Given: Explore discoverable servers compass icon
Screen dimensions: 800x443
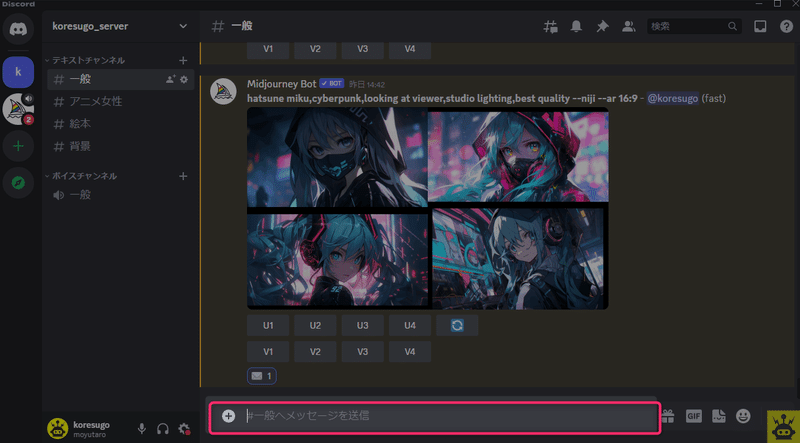Looking at the screenshot, I should point(18,183).
